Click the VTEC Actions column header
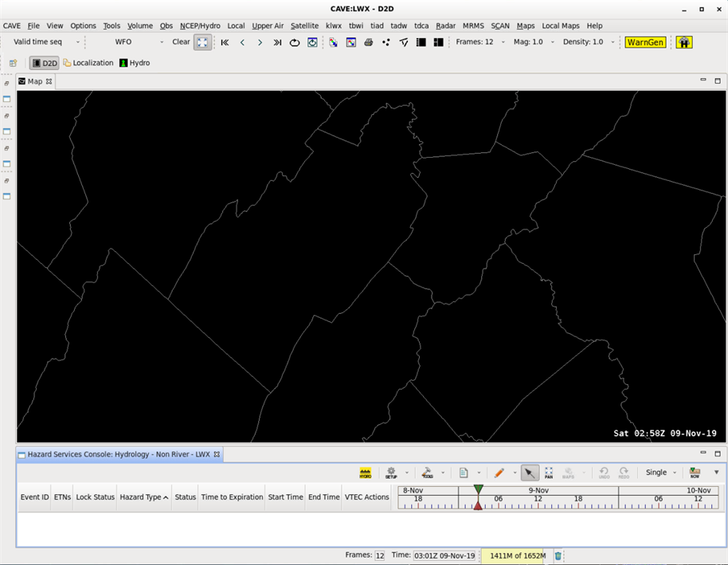Viewport: 728px width, 565px height. [x=366, y=497]
